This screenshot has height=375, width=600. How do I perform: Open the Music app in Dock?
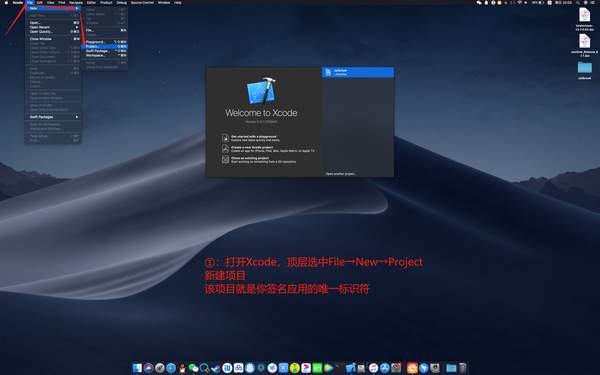(x=373, y=368)
